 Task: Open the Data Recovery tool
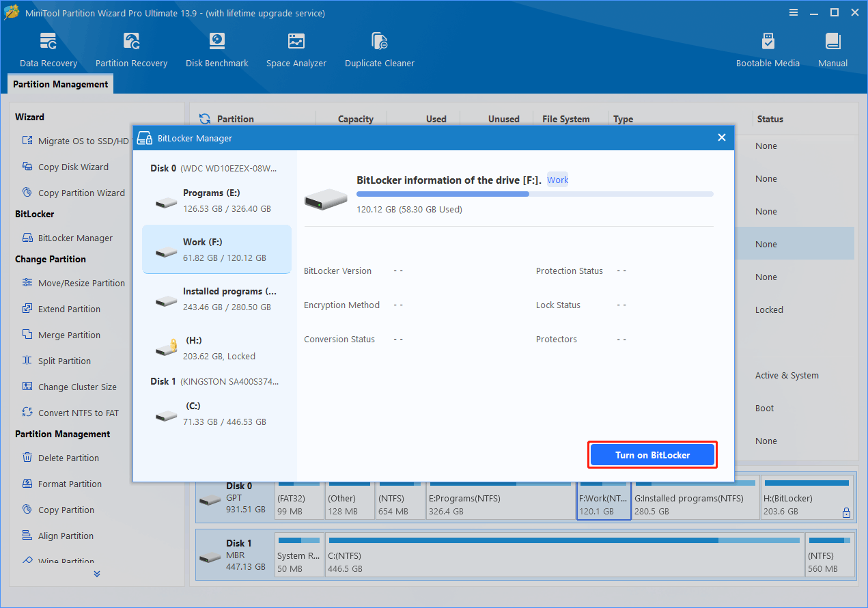click(x=48, y=50)
